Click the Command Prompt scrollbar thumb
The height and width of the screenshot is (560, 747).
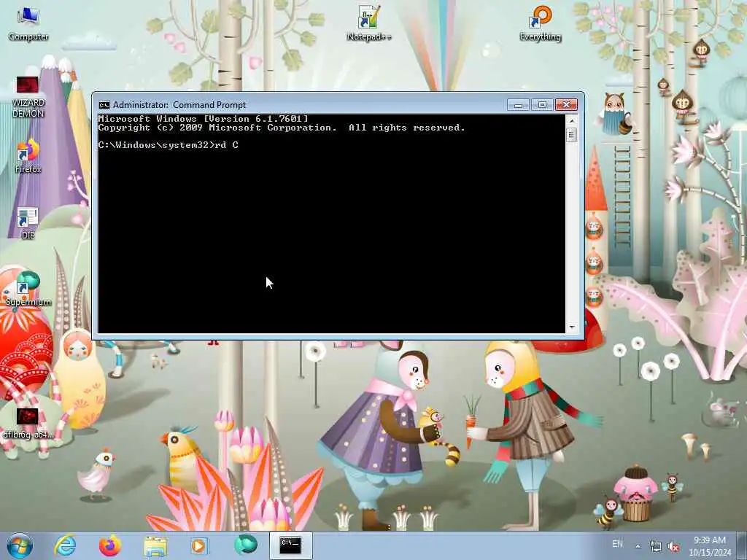pos(572,135)
